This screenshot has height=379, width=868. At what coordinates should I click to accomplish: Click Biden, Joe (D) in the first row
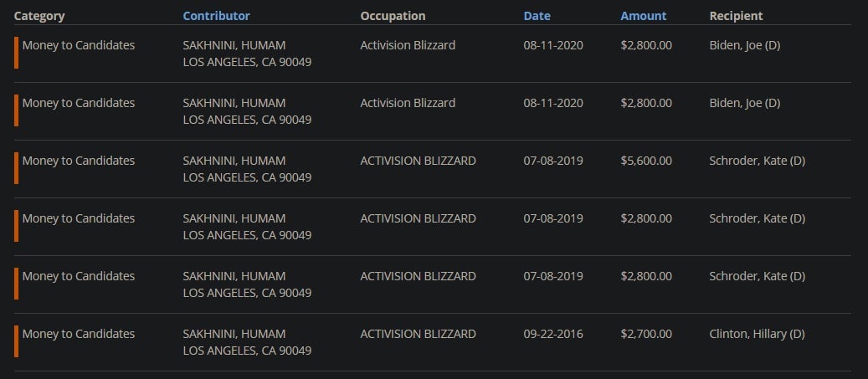[x=744, y=45]
